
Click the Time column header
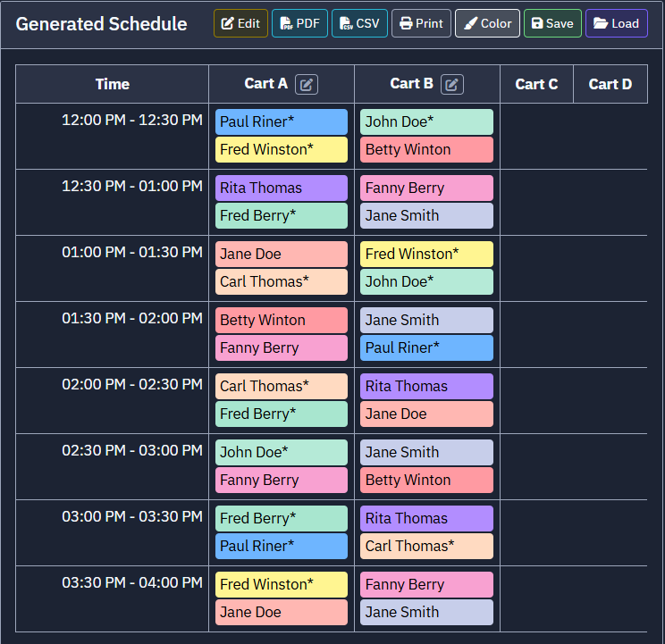click(x=112, y=84)
